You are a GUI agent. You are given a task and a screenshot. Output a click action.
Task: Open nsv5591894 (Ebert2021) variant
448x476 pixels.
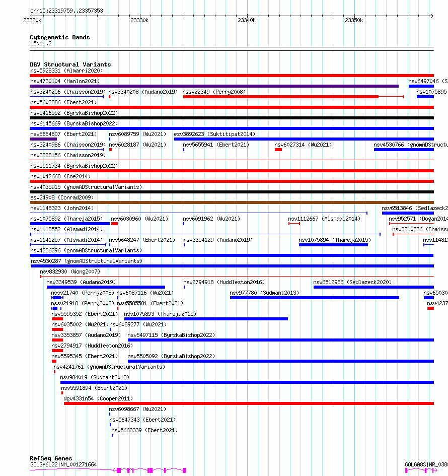(94, 388)
